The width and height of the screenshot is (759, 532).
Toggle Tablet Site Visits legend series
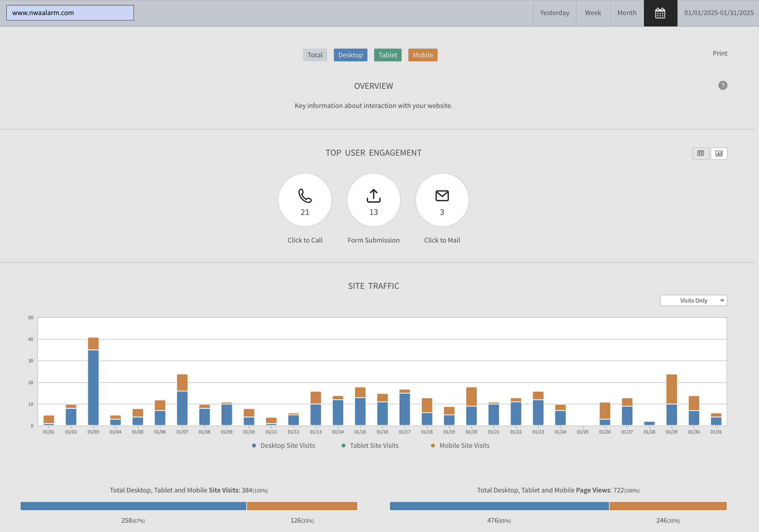coord(374,445)
